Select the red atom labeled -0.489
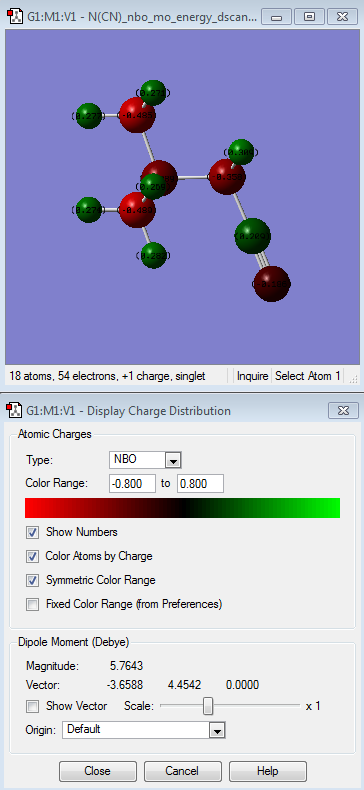Screen dimensions: 364x790 click(x=137, y=210)
